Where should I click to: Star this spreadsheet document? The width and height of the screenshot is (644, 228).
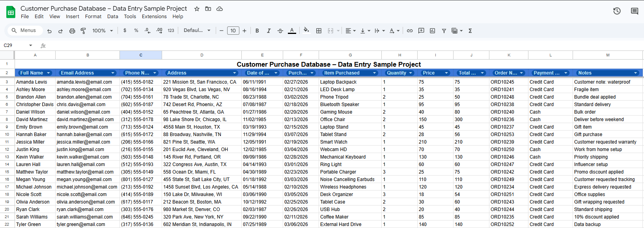(197, 9)
